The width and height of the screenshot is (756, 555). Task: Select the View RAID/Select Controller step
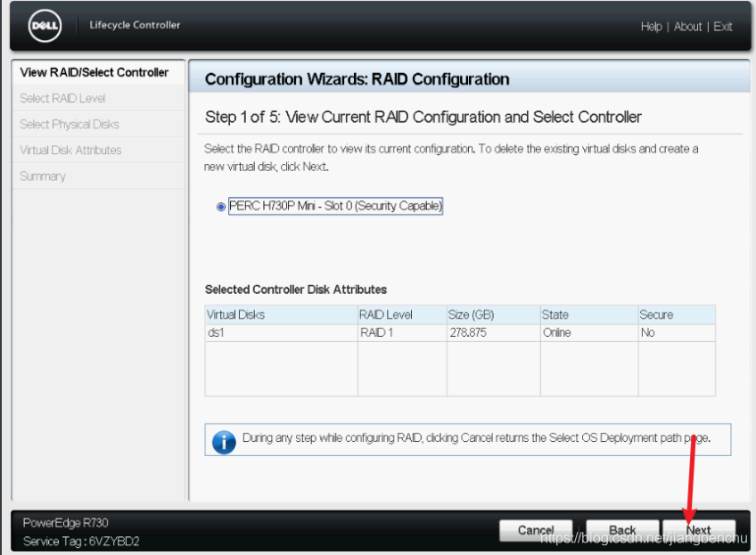[98, 72]
